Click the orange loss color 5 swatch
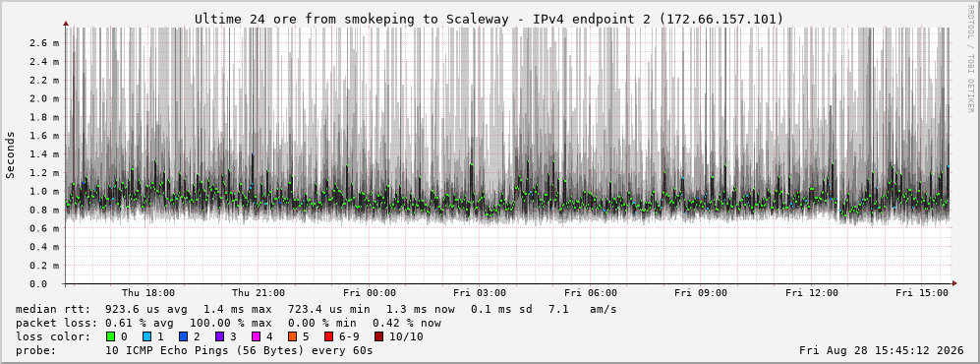This screenshot has width=980, height=364. pyautogui.click(x=293, y=336)
